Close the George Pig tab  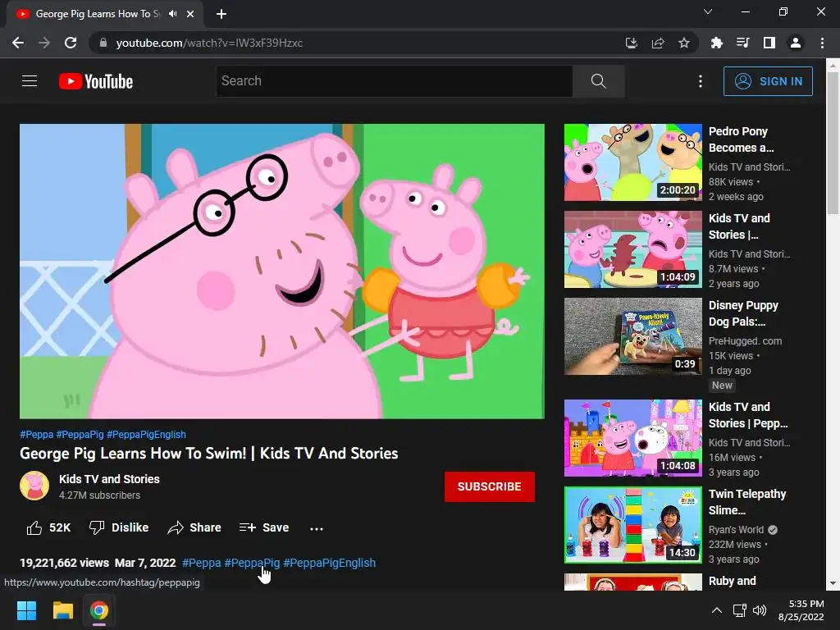coord(190,14)
